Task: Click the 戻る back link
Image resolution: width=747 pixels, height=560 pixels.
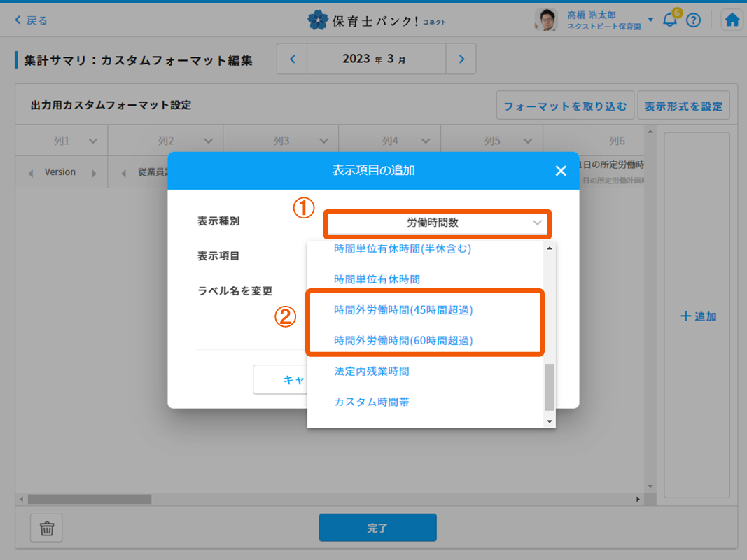Action: [x=32, y=20]
